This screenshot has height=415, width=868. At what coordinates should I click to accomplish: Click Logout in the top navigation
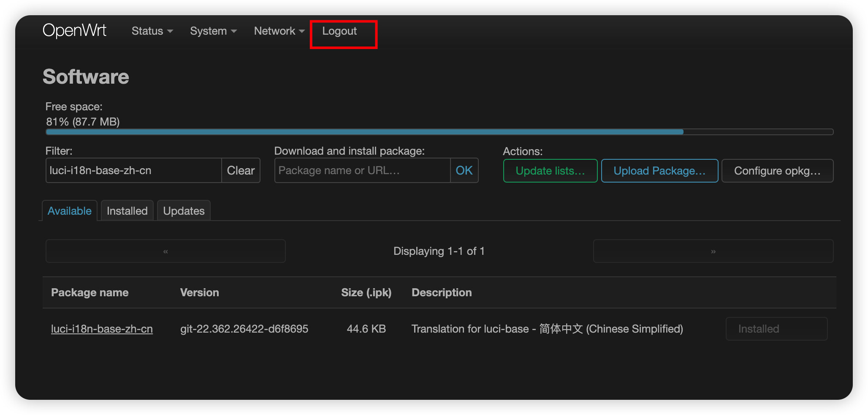point(339,31)
